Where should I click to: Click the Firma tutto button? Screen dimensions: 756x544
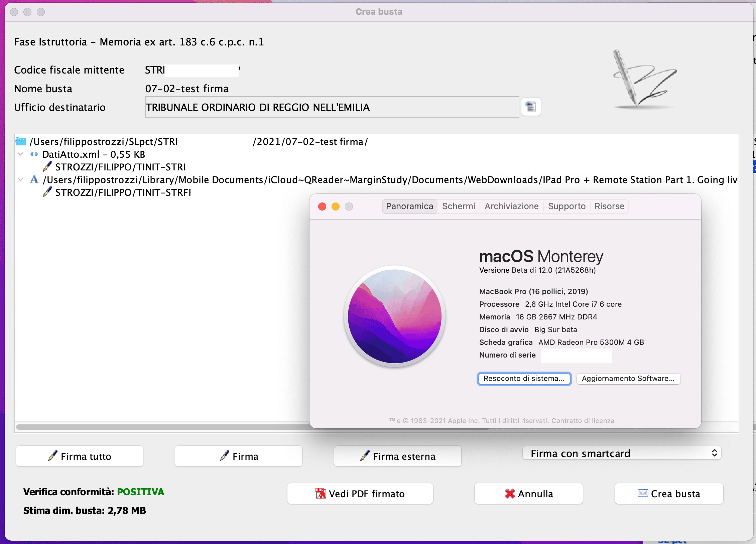point(80,456)
